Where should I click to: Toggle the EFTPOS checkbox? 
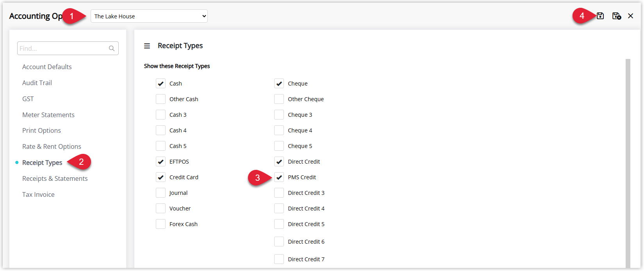point(161,162)
